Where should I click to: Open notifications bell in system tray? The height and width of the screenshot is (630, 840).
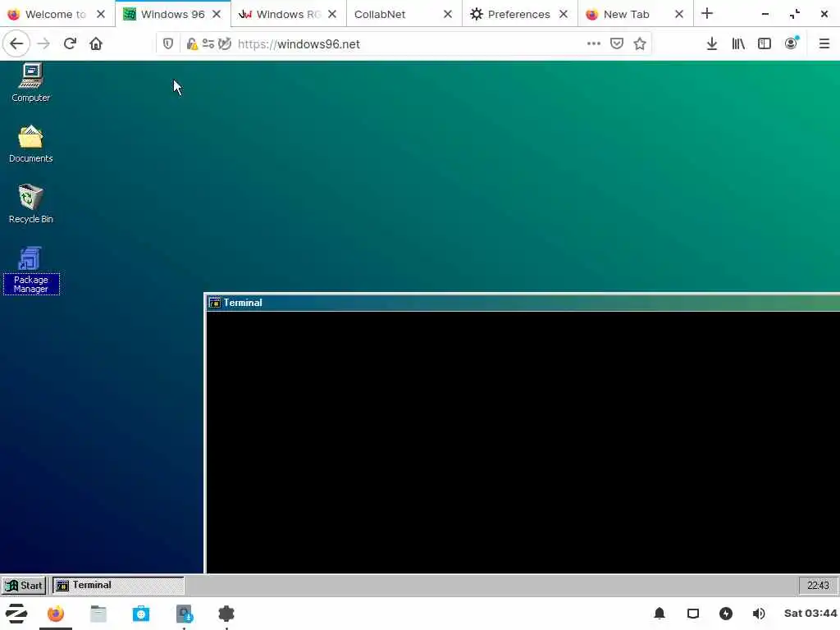pos(660,614)
